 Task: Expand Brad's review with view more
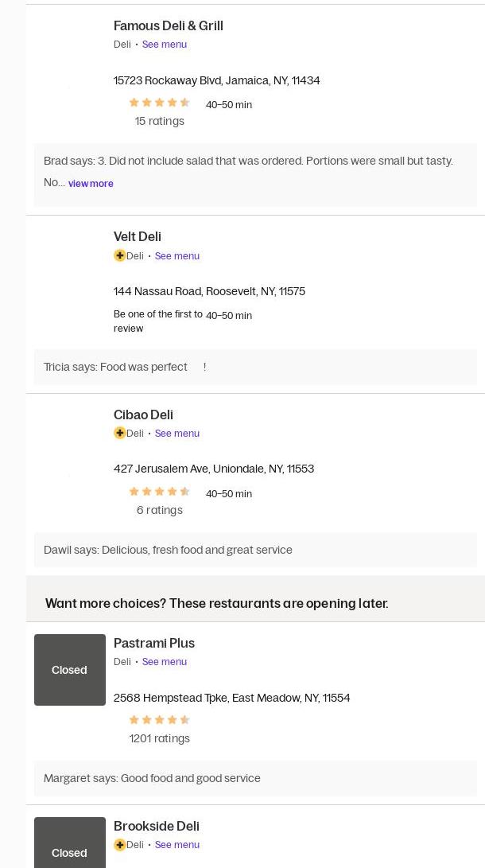90,183
